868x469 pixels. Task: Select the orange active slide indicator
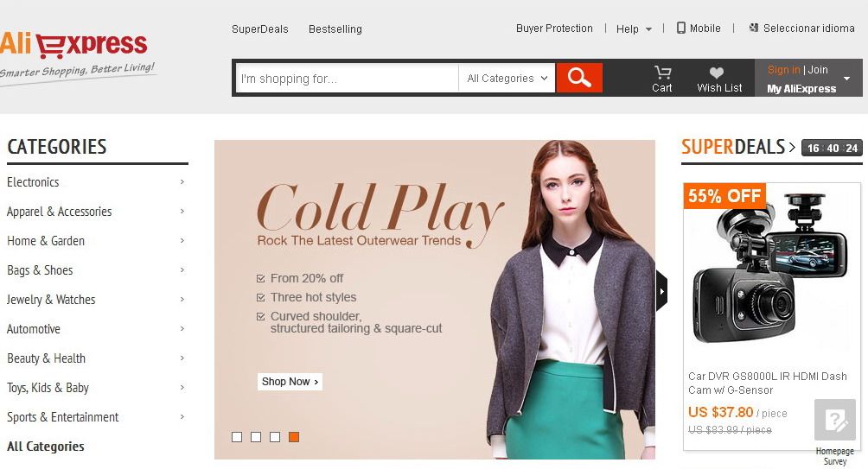point(294,437)
